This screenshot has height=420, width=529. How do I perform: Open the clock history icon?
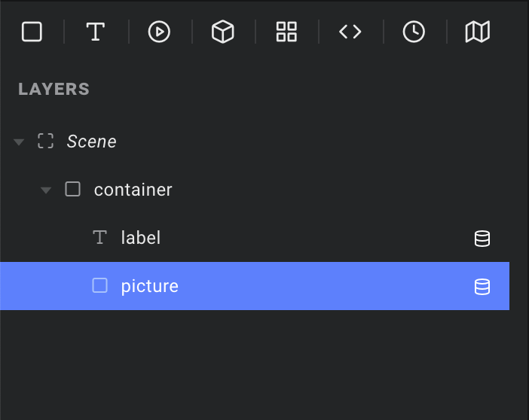tap(414, 32)
